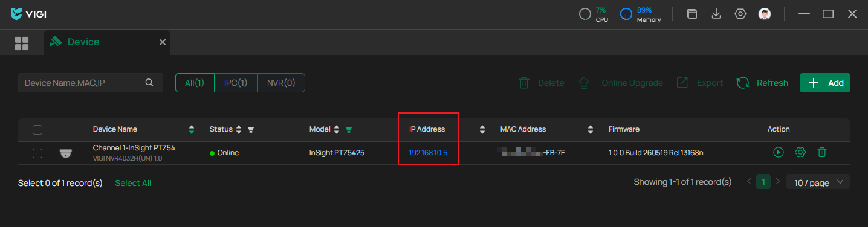Click the InSight PTZ5425 model cell
The width and height of the screenshot is (868, 227).
click(x=337, y=153)
